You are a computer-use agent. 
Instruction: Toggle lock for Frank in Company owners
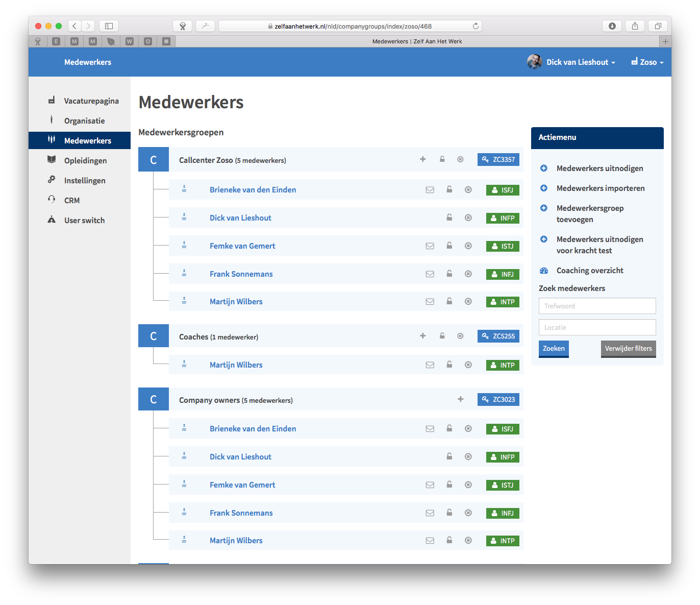(449, 513)
